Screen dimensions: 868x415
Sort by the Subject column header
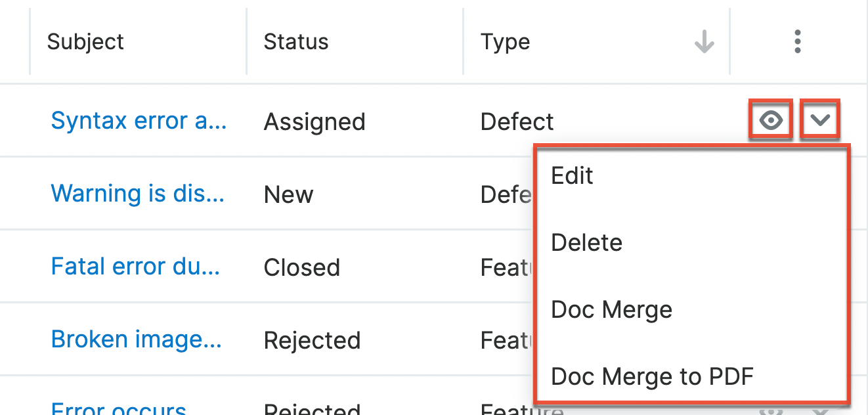(x=85, y=42)
